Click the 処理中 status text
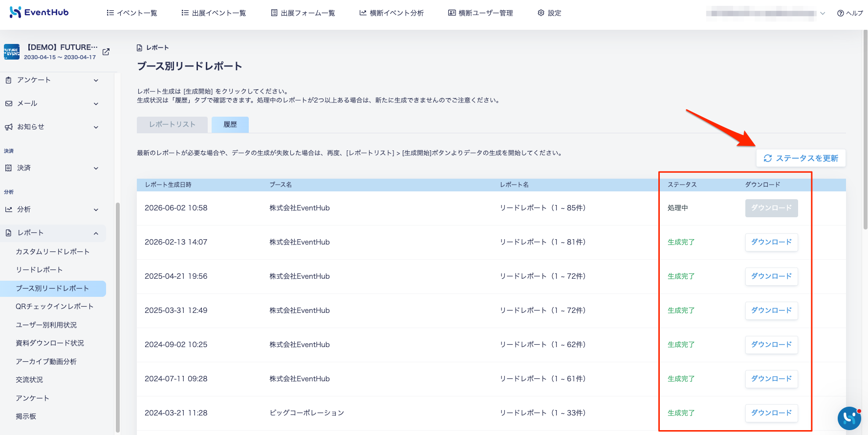This screenshot has height=435, width=868. pyautogui.click(x=678, y=208)
